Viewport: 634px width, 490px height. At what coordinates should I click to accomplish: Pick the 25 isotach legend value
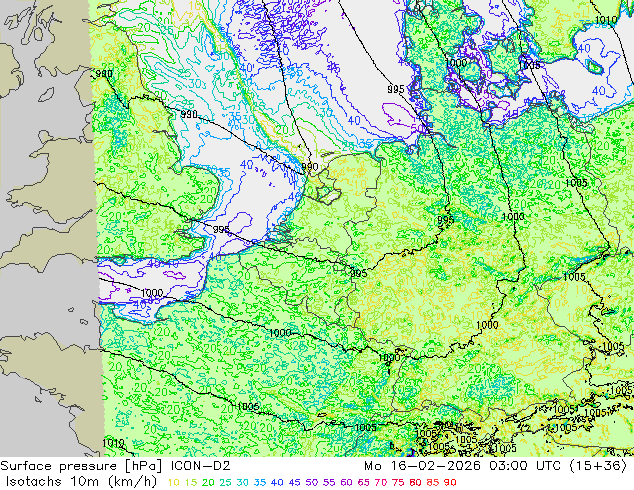click(x=226, y=482)
